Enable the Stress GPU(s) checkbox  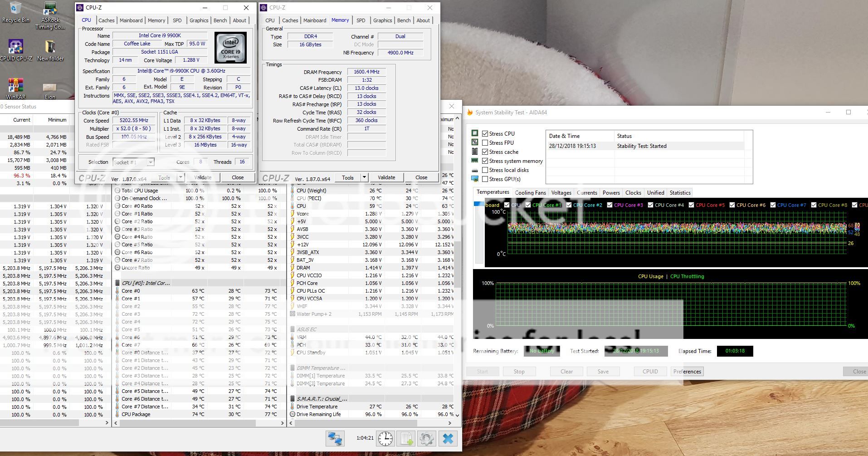485,179
